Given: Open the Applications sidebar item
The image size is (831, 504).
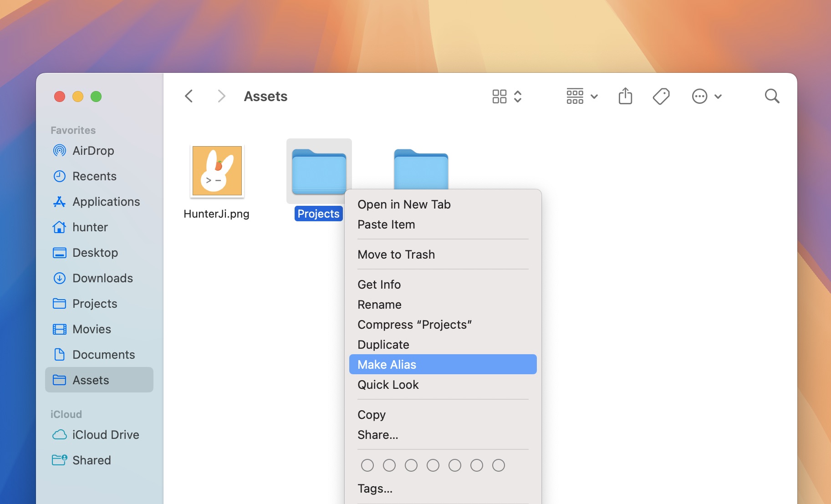Looking at the screenshot, I should point(106,202).
